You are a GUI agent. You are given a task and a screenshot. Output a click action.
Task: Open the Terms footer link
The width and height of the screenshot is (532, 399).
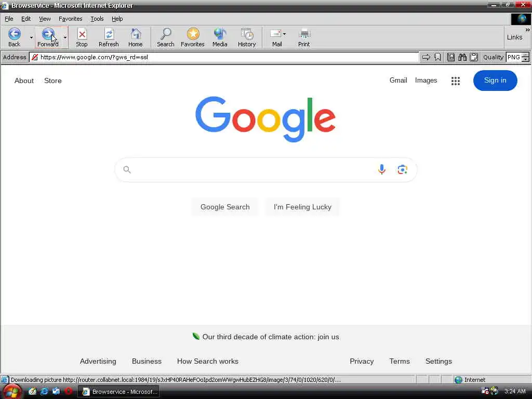pos(400,362)
